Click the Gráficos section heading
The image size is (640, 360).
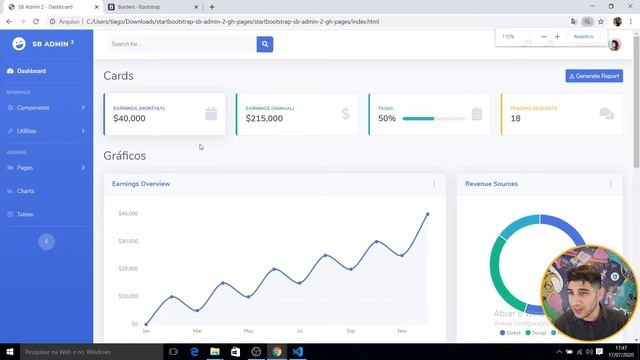click(x=124, y=156)
